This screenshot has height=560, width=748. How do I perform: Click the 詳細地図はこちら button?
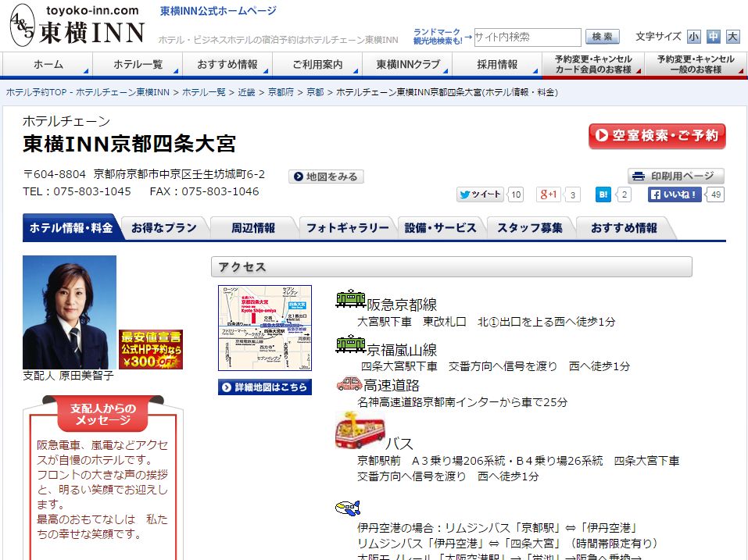(x=265, y=387)
